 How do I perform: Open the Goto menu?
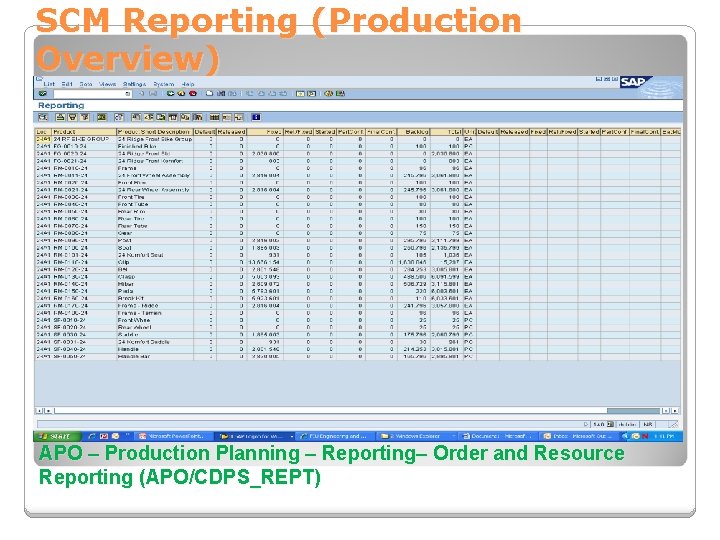[86, 84]
